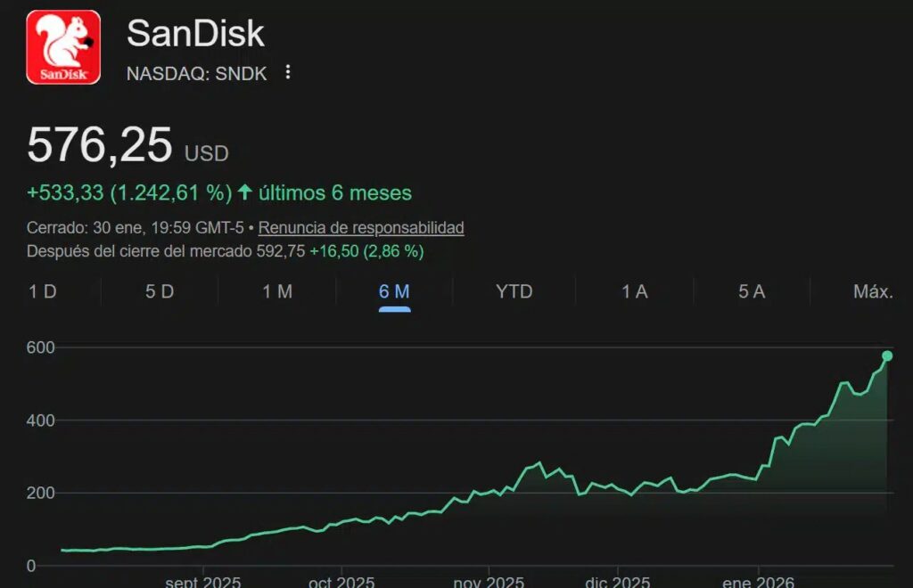This screenshot has height=588, width=913.
Task: Click the +16,50 (2,86 %) after-hours change
Action: (x=366, y=251)
